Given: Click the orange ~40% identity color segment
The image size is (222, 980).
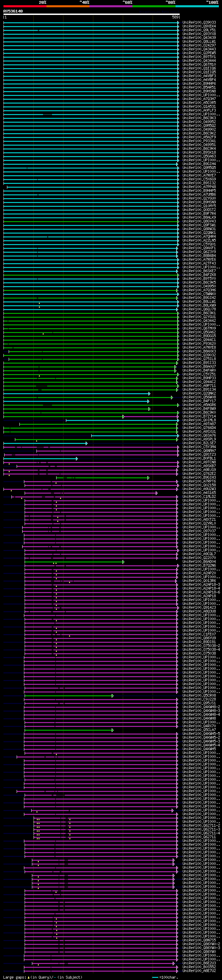Looking at the screenshot, I should [68, 6].
